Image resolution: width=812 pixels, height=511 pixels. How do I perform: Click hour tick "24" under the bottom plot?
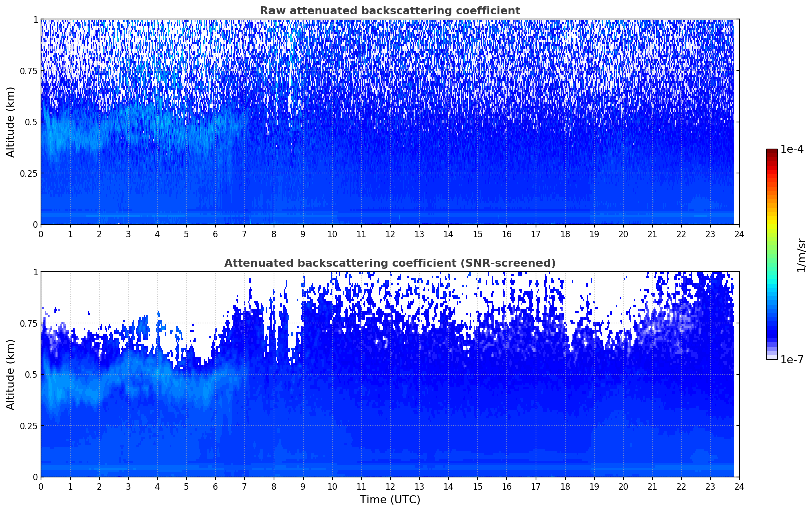[x=739, y=486]
